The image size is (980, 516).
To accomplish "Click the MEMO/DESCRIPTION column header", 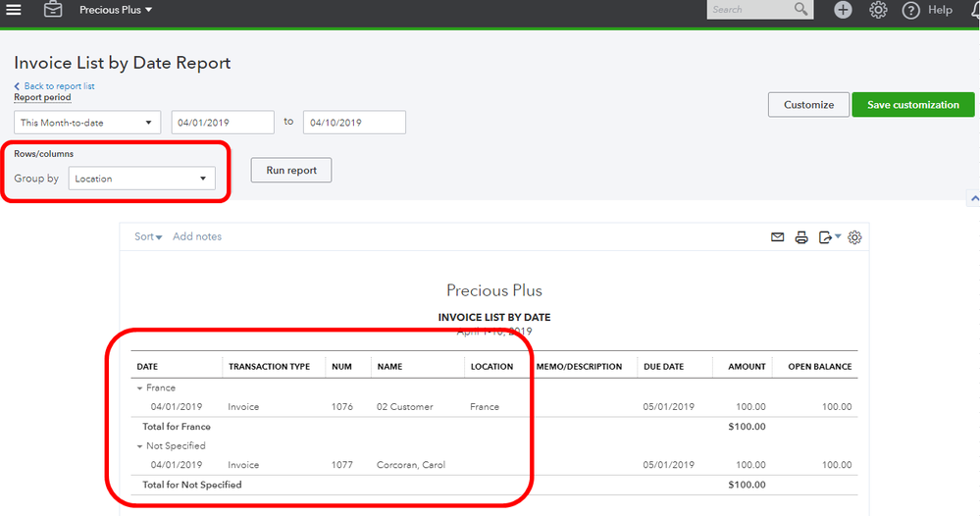I will click(x=580, y=367).
